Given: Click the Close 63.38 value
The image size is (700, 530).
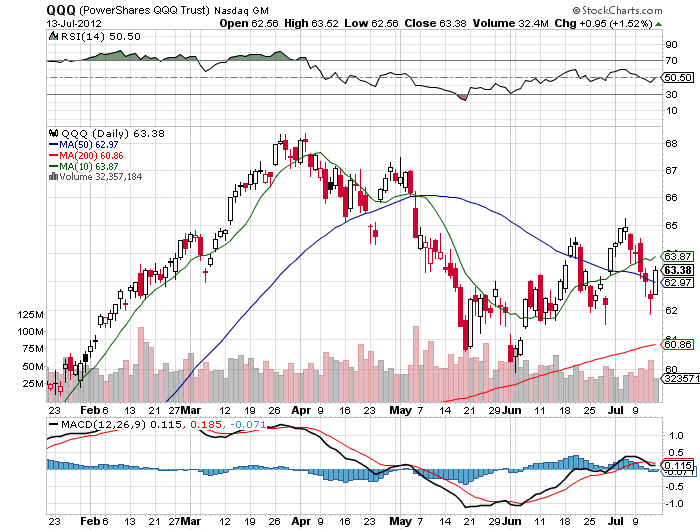Looking at the screenshot, I should click(x=435, y=23).
